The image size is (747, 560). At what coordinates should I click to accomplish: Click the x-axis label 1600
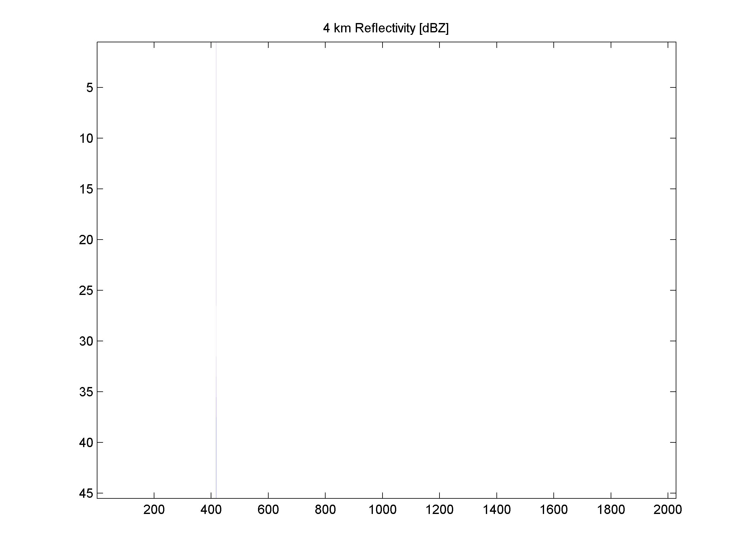click(553, 509)
